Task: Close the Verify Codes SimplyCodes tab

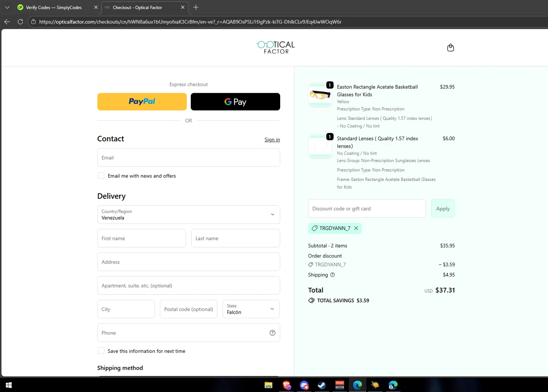Action: pos(96,7)
